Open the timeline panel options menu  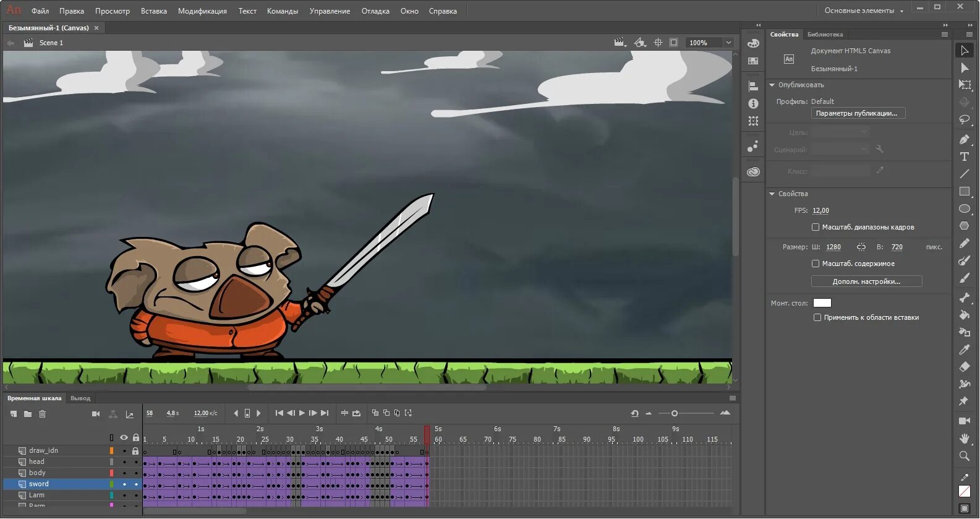tap(733, 398)
